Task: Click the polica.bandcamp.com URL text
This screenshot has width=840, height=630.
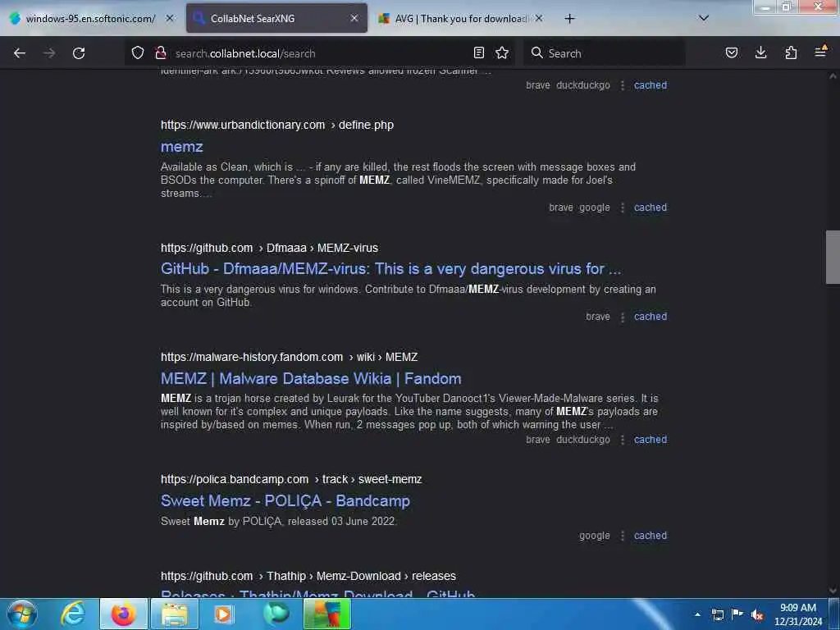Action: [x=291, y=479]
